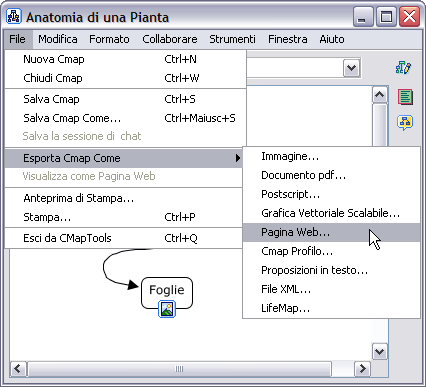
Task: Click the horizontal scrollbar thumb
Action: tap(179, 369)
